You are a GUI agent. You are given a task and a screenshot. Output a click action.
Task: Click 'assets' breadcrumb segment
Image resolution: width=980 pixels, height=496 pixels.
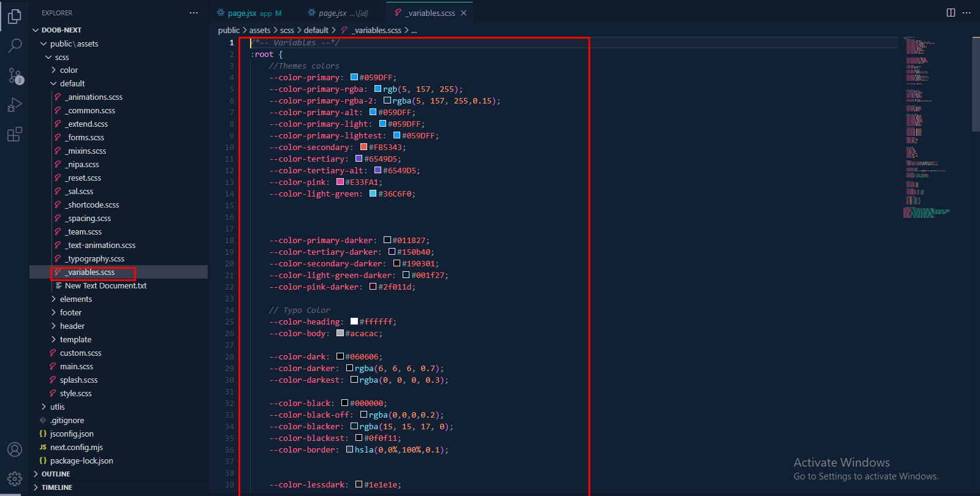(260, 30)
